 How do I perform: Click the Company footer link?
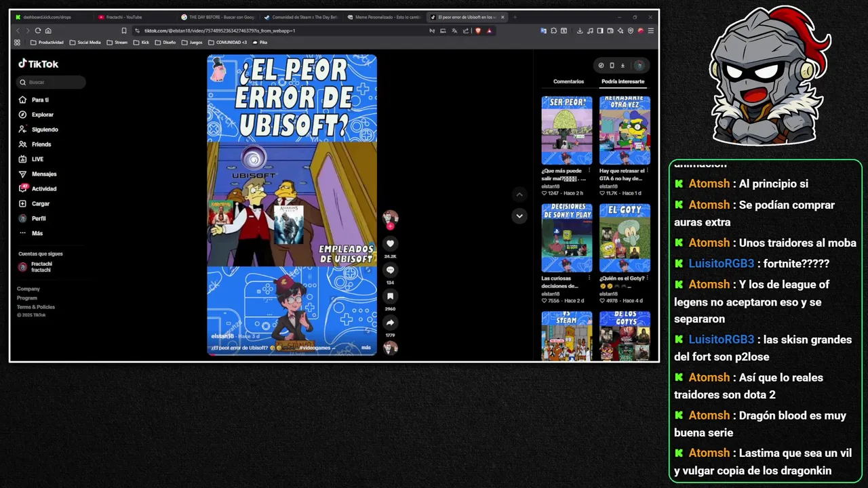(x=28, y=289)
